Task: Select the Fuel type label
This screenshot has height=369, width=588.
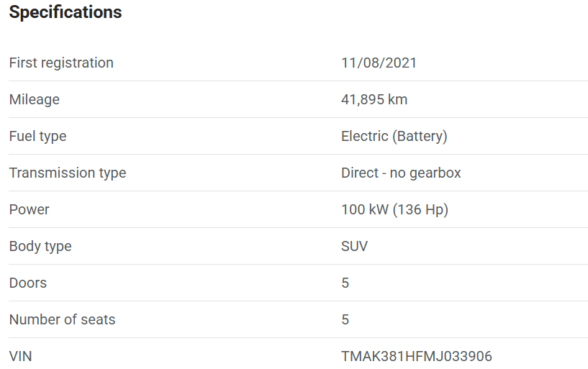Action: pos(37,137)
